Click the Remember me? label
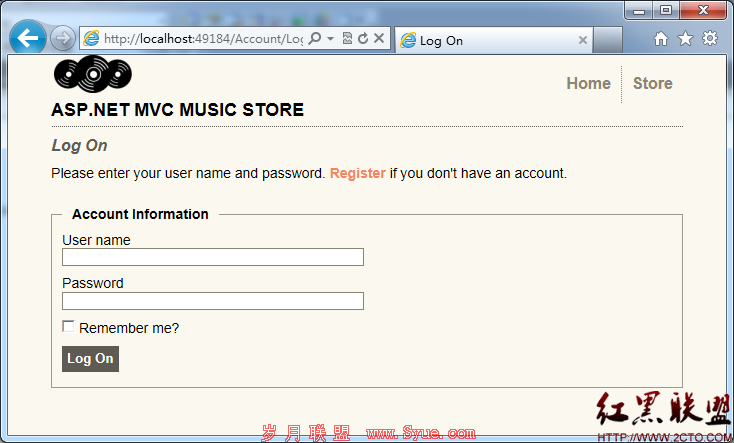 coord(129,328)
